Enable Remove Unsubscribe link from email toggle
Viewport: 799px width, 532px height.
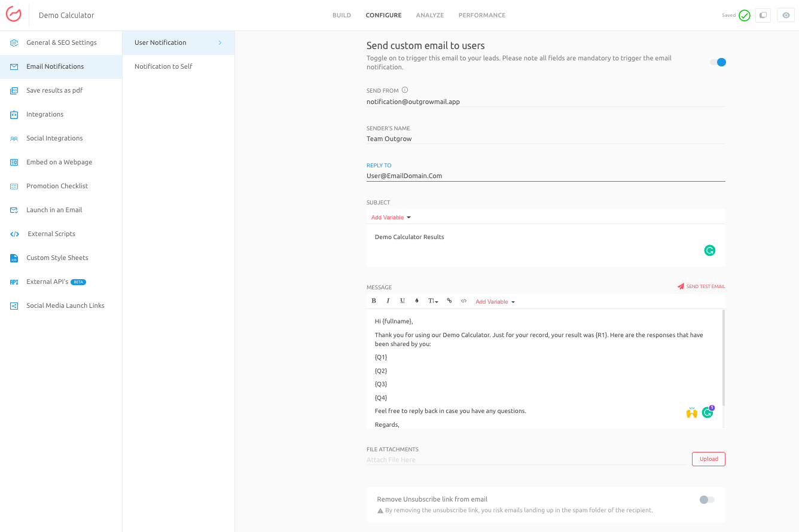tap(707, 500)
